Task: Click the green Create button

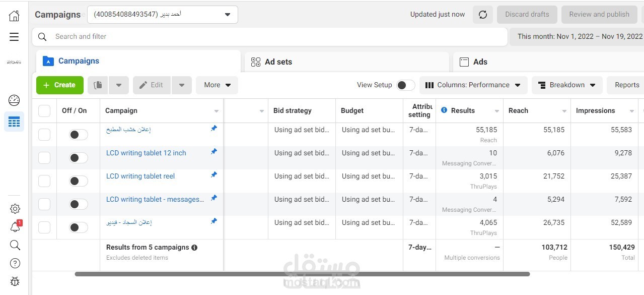Action: pyautogui.click(x=59, y=85)
